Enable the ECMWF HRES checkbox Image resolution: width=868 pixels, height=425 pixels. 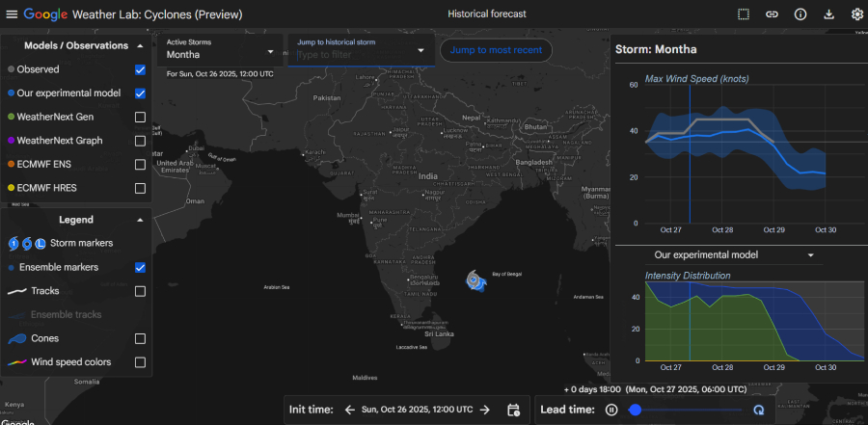(x=140, y=188)
